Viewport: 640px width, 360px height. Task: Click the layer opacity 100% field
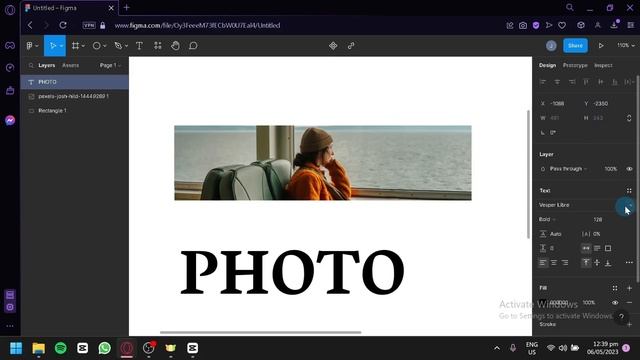(x=611, y=169)
